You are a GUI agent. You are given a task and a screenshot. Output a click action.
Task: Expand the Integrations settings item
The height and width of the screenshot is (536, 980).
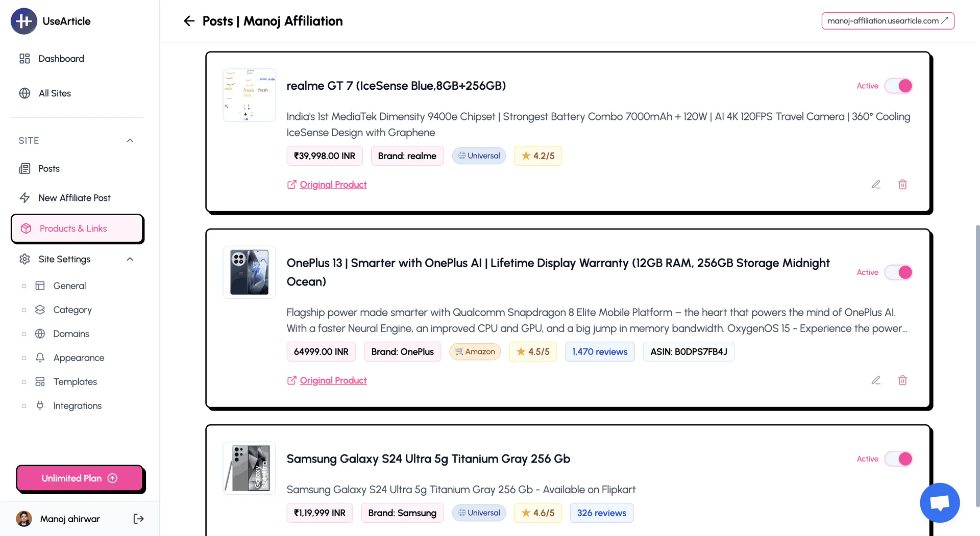click(x=77, y=405)
